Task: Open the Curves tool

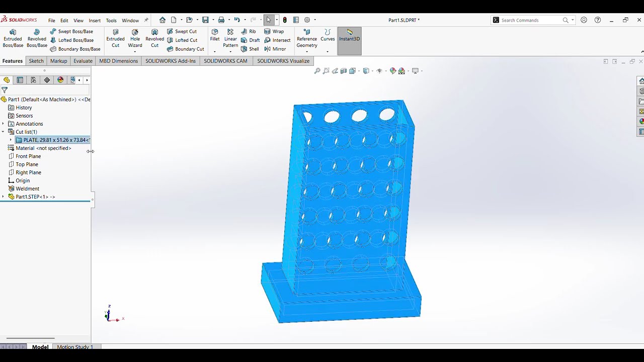Action: tap(328, 35)
